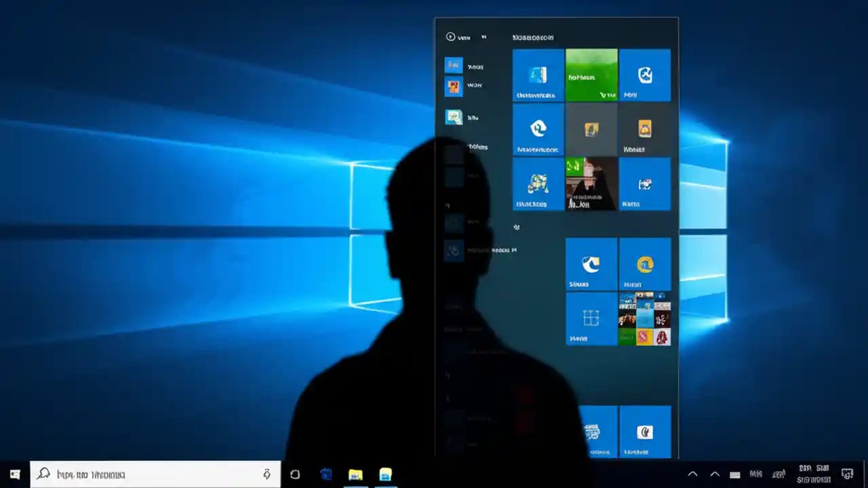Click the touch keyboard icon near the clock

735,474
